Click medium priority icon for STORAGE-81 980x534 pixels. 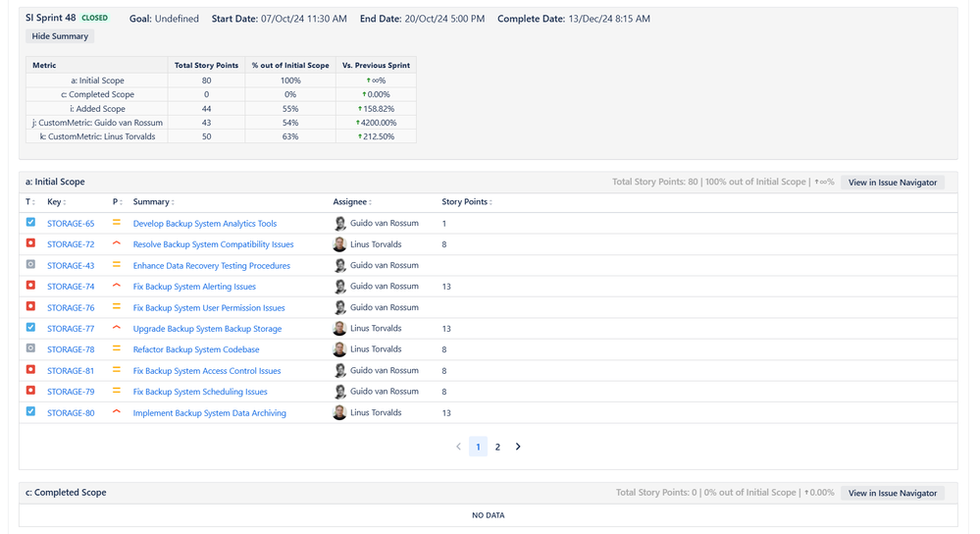pos(117,369)
